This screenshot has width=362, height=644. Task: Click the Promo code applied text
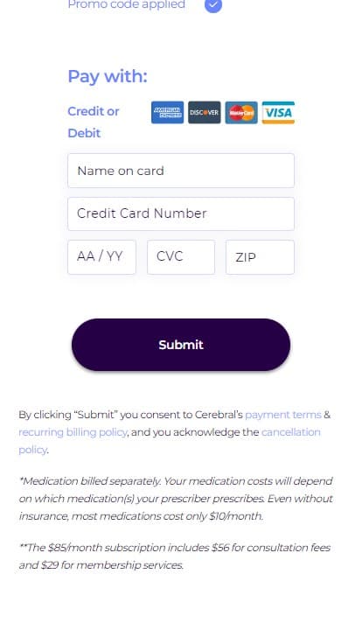(127, 5)
